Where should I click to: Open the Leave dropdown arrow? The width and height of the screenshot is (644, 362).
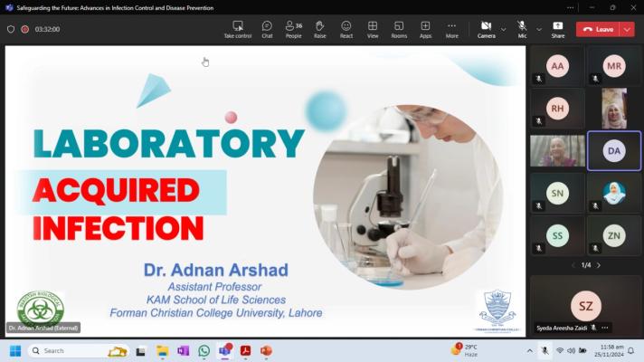627,29
